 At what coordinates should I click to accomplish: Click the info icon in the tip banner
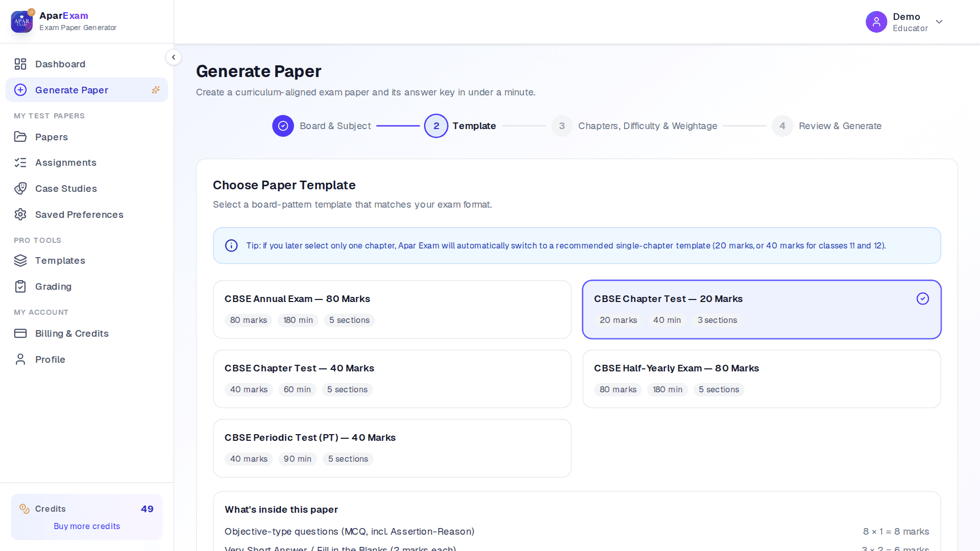[x=231, y=245]
